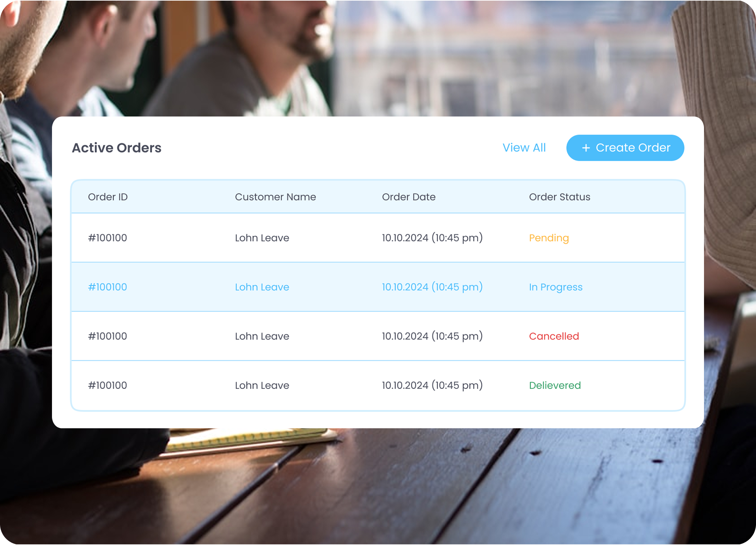This screenshot has height=545, width=756.
Task: Click the Delievered status label
Action: [555, 385]
